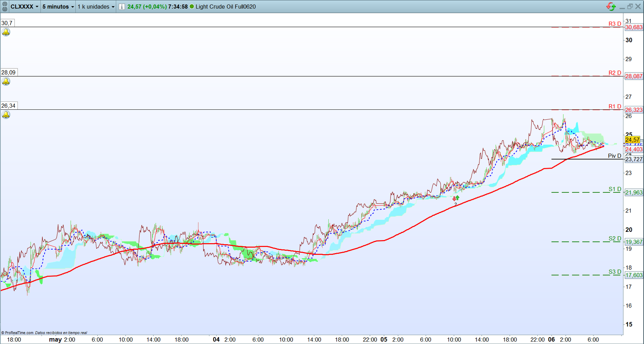Click the yellow 24,57 current price tag

(633, 140)
